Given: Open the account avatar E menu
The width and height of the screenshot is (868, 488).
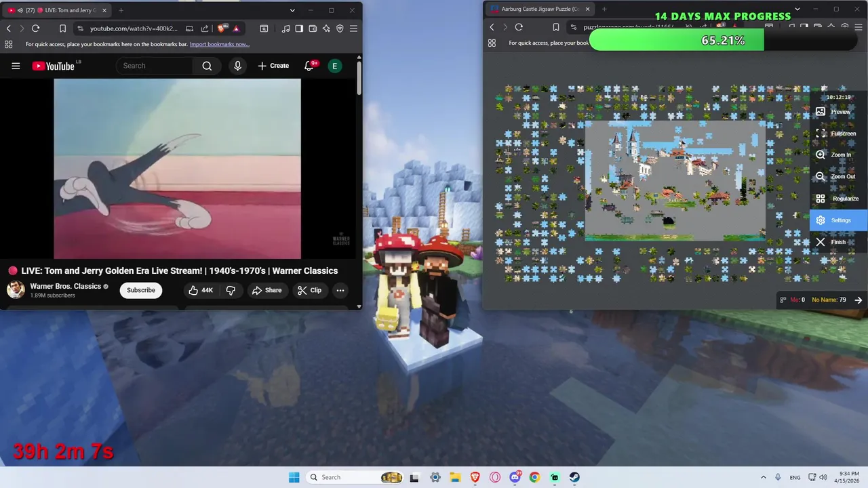Looking at the screenshot, I should (334, 66).
